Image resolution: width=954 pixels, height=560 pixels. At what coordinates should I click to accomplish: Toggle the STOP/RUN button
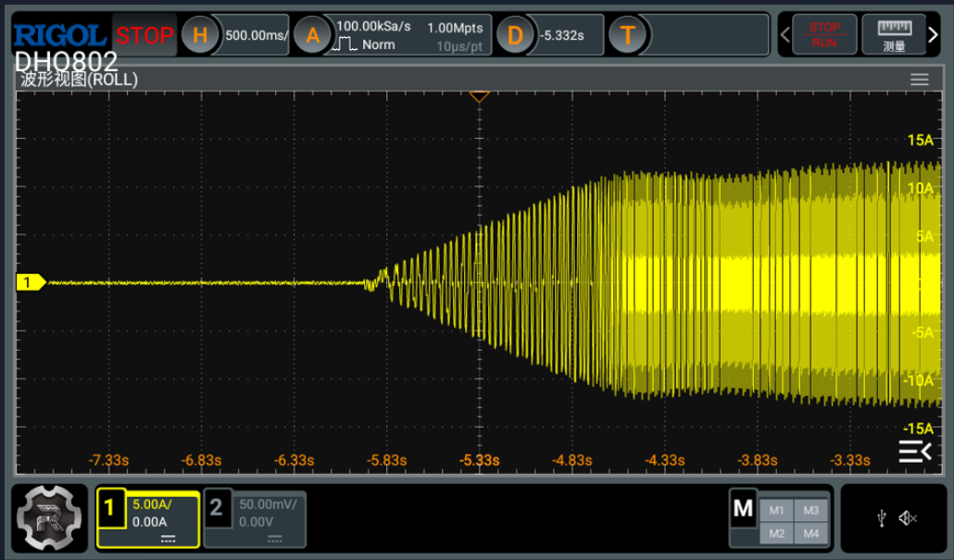[824, 35]
